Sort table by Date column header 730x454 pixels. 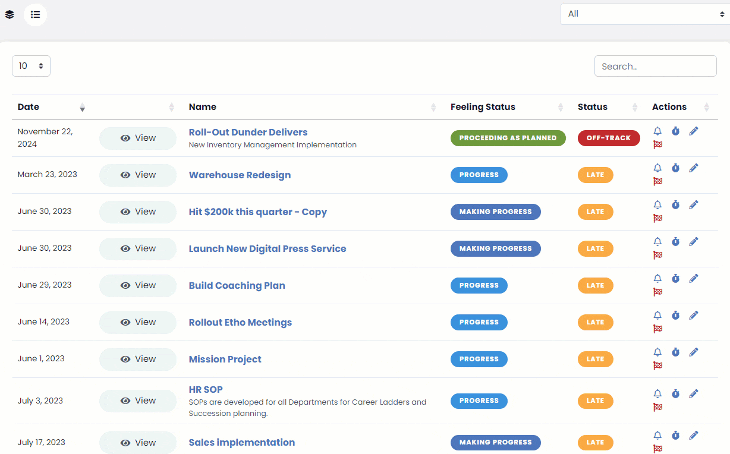(50, 107)
